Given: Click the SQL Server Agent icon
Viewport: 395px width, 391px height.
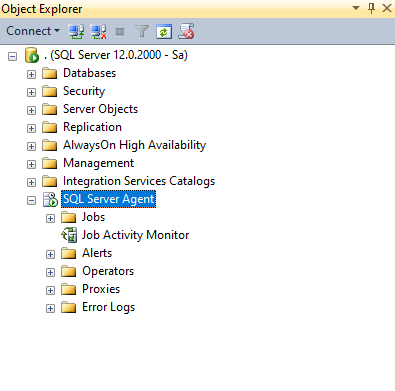Looking at the screenshot, I should [x=50, y=199].
